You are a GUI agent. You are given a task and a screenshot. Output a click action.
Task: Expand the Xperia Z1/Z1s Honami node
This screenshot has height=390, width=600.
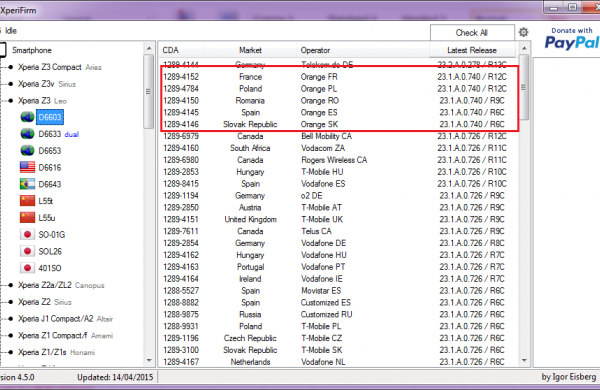[10, 352]
